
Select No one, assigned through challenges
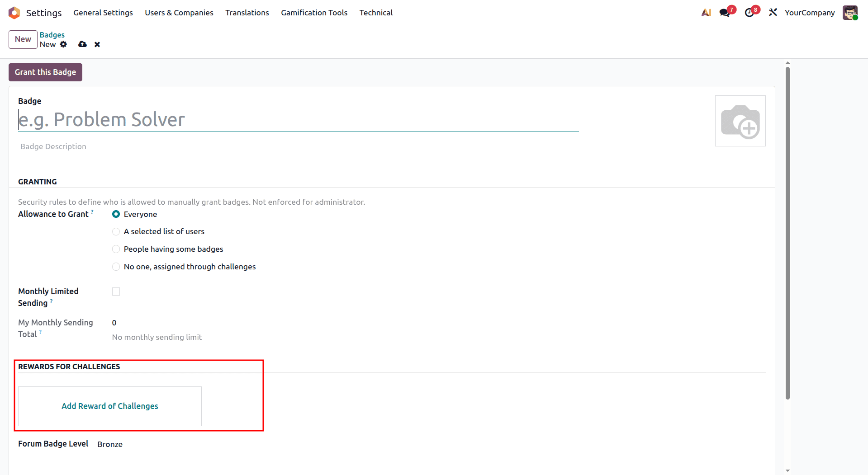[116, 267]
